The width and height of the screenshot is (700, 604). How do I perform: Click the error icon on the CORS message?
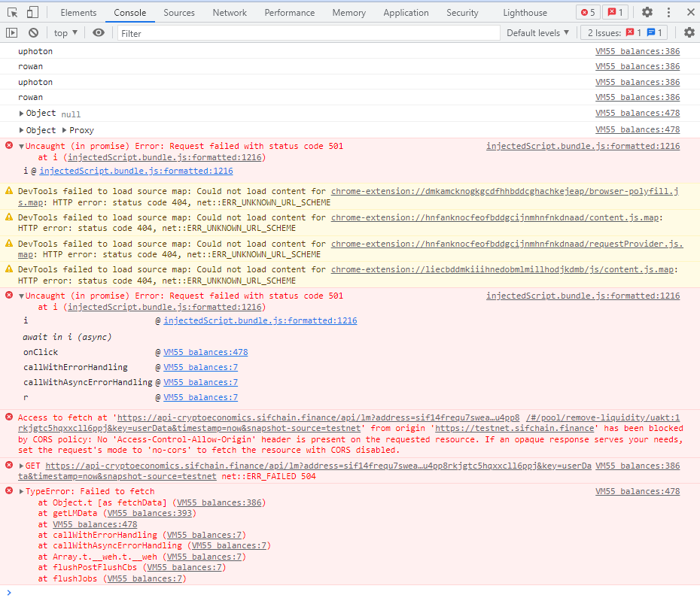9,417
